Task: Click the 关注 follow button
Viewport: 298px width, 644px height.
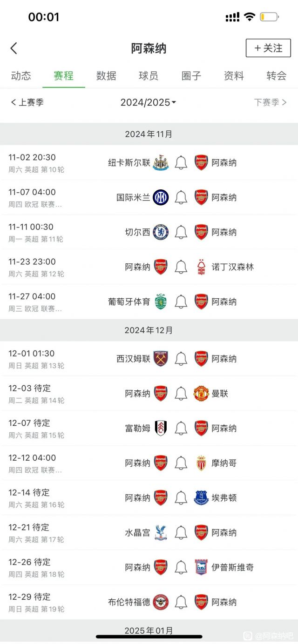Action: pyautogui.click(x=268, y=48)
